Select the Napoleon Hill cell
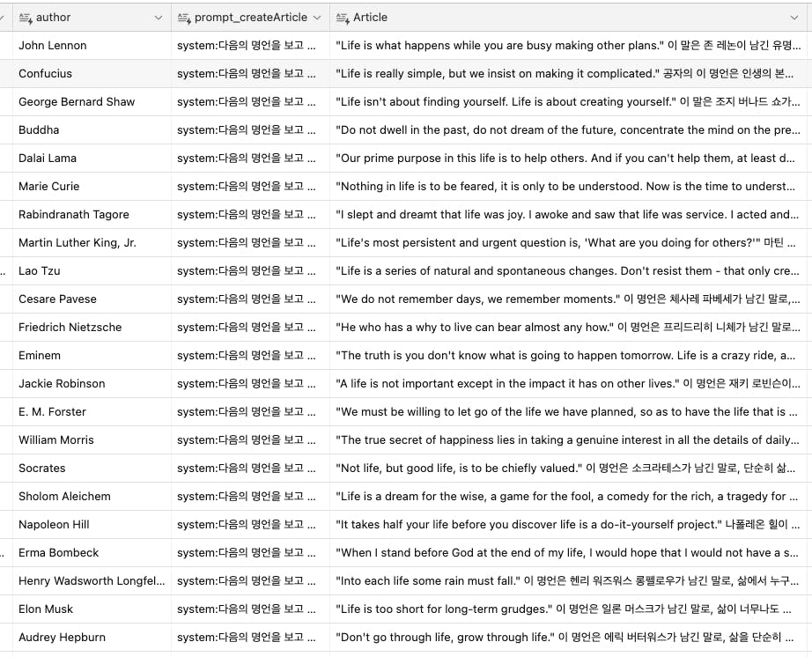The height and width of the screenshot is (657, 812). pyautogui.click(x=92, y=525)
